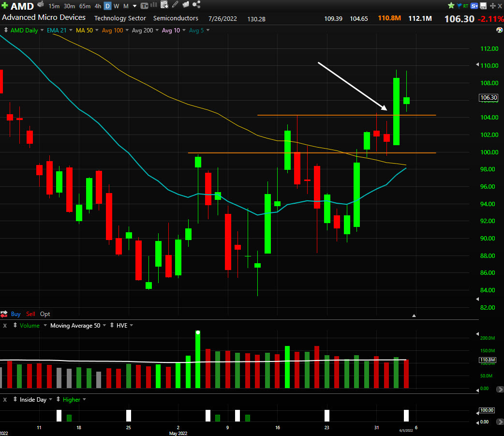
Task: Open the MA 50 dropdown arrow
Action: (x=97, y=30)
